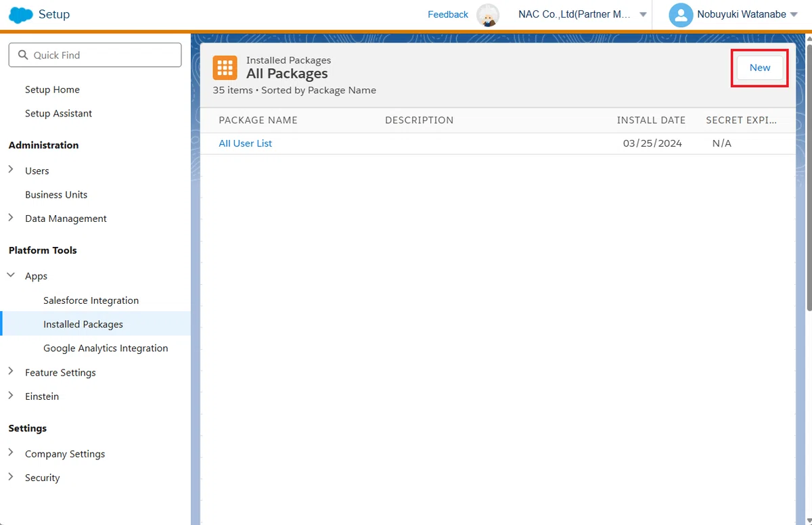This screenshot has width=812, height=525.
Task: Click the Feature Settings sidebar label
Action: point(60,372)
